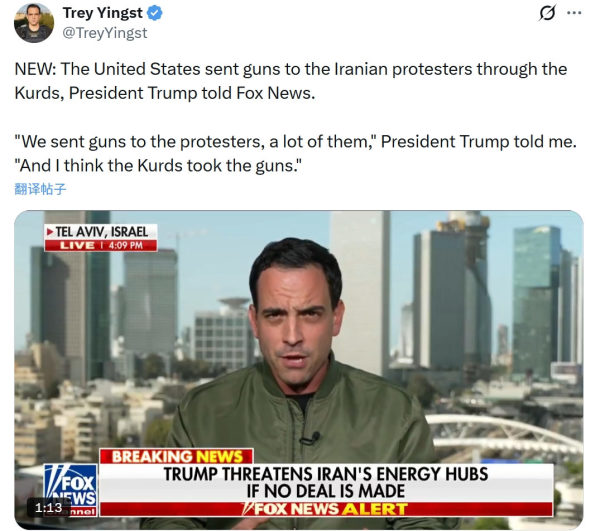Open Trey Yingst's profile avatar
The image size is (600, 531).
[34, 23]
